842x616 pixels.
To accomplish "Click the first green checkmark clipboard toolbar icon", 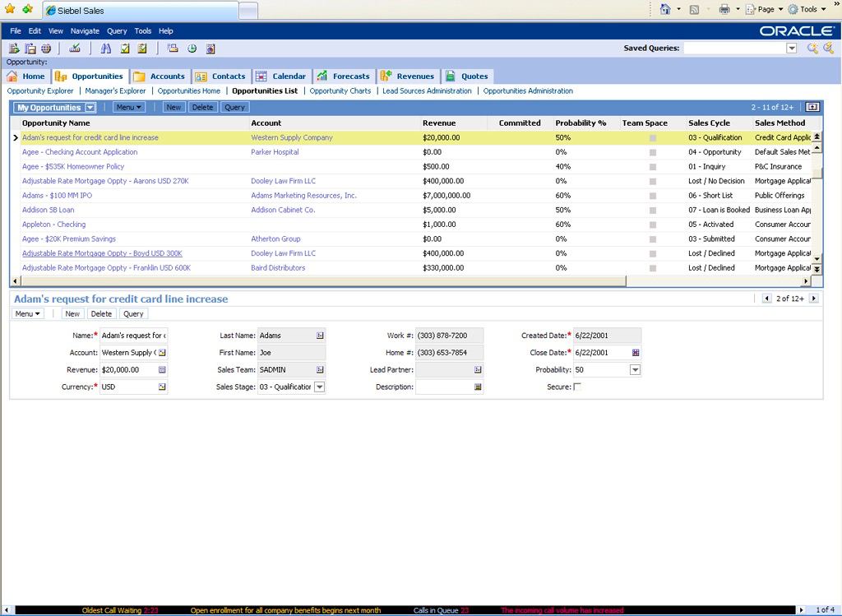I will pos(125,49).
